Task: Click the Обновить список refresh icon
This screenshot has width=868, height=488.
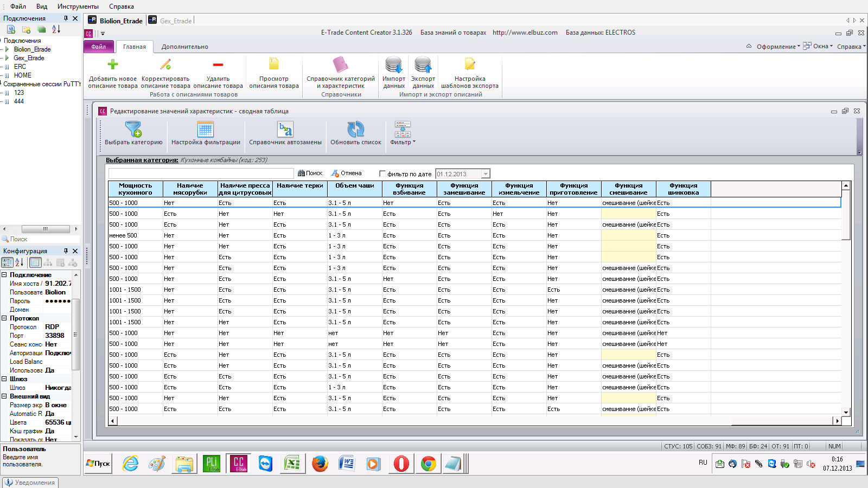Action: point(356,129)
